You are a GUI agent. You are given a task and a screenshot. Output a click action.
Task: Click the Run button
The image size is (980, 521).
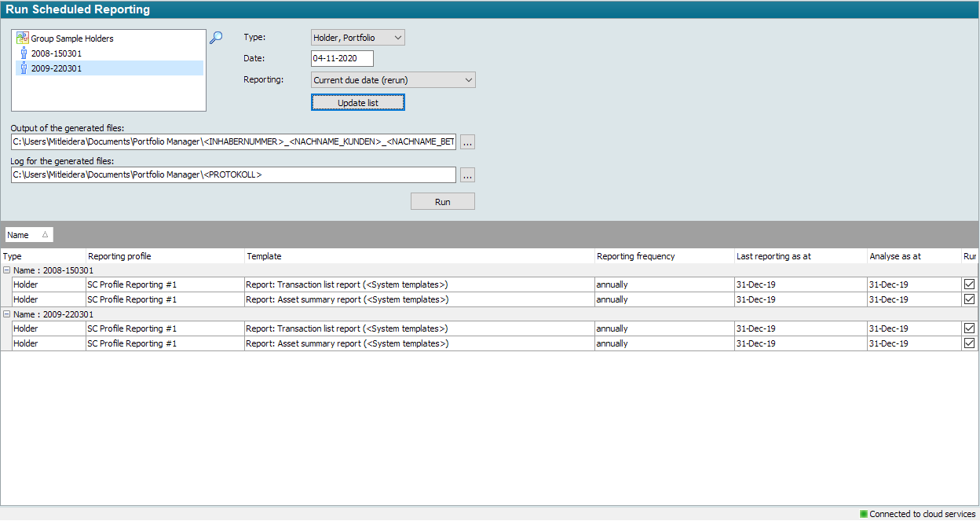[442, 202]
